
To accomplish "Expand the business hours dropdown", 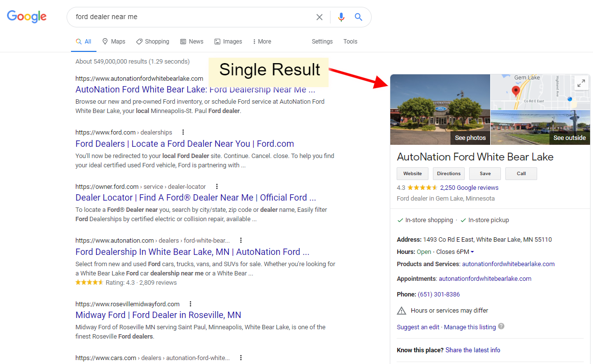I will (472, 252).
